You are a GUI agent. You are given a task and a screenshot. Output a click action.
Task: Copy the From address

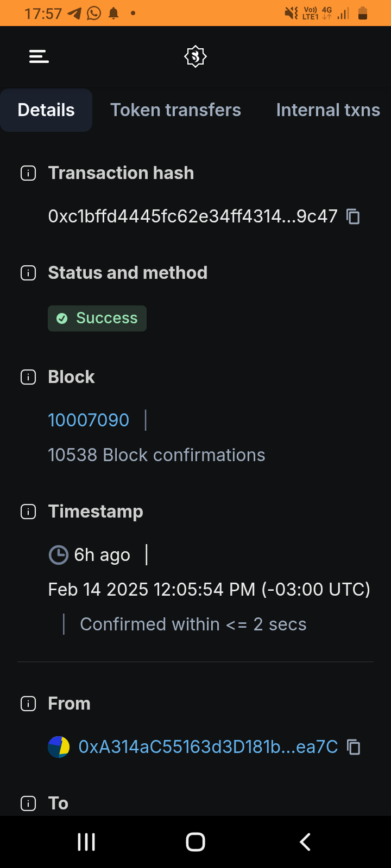point(354,748)
